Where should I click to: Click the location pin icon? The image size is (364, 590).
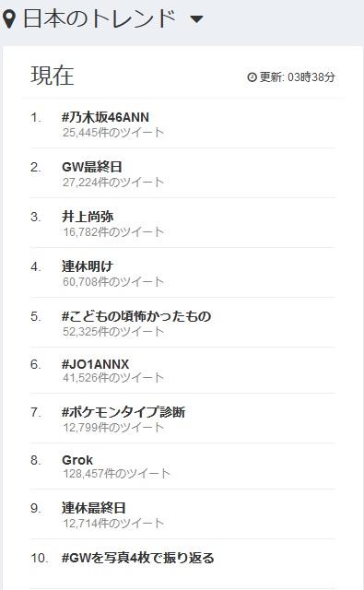(9, 18)
